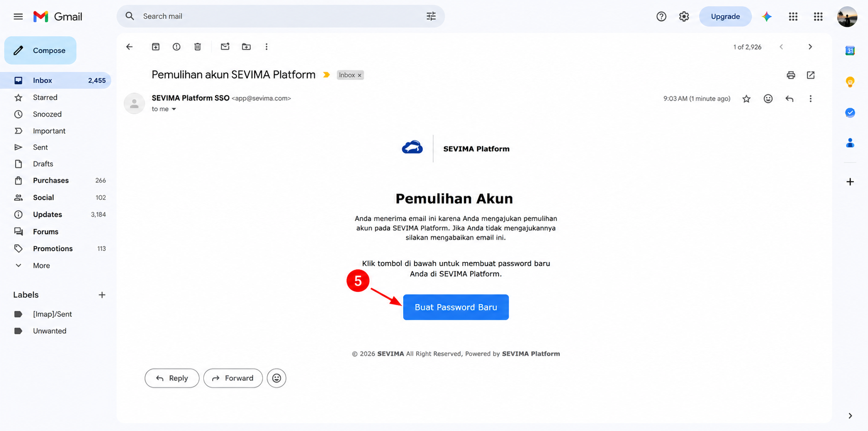Click the Gmail logo

58,17
